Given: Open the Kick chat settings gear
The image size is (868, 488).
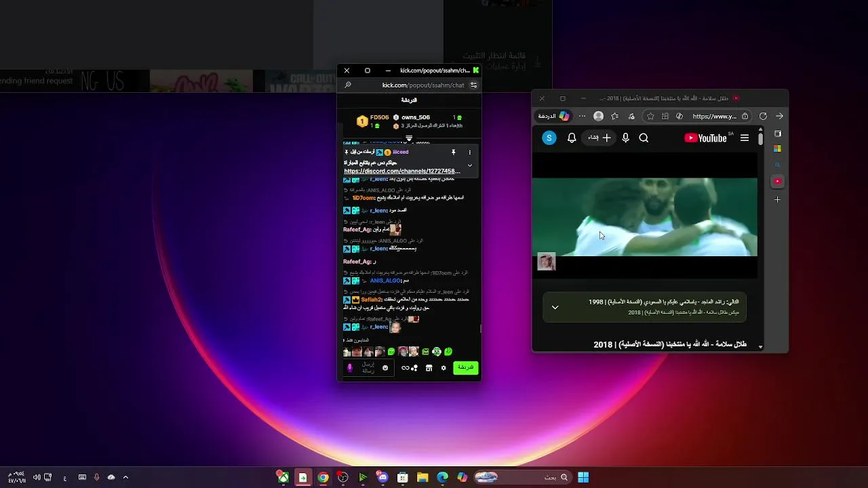Looking at the screenshot, I should 443,368.
